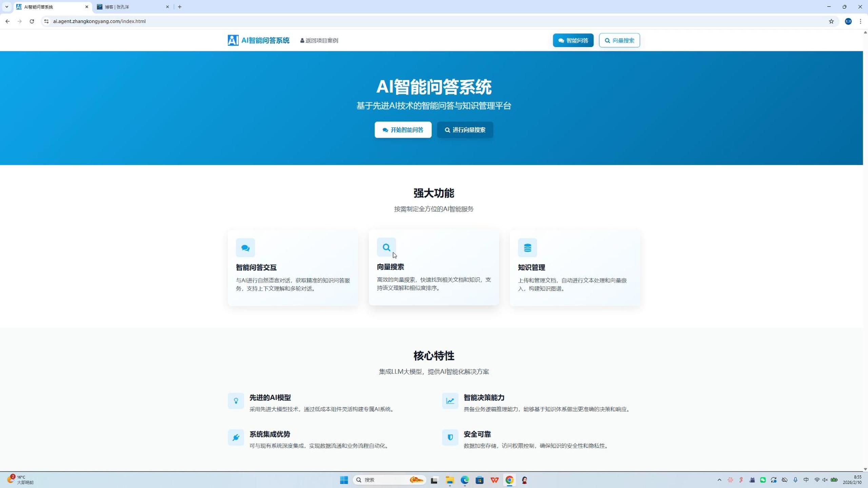Viewport: 868px width, 488px height.
Task: Expand the hidden icons tray chevron
Action: point(719,480)
